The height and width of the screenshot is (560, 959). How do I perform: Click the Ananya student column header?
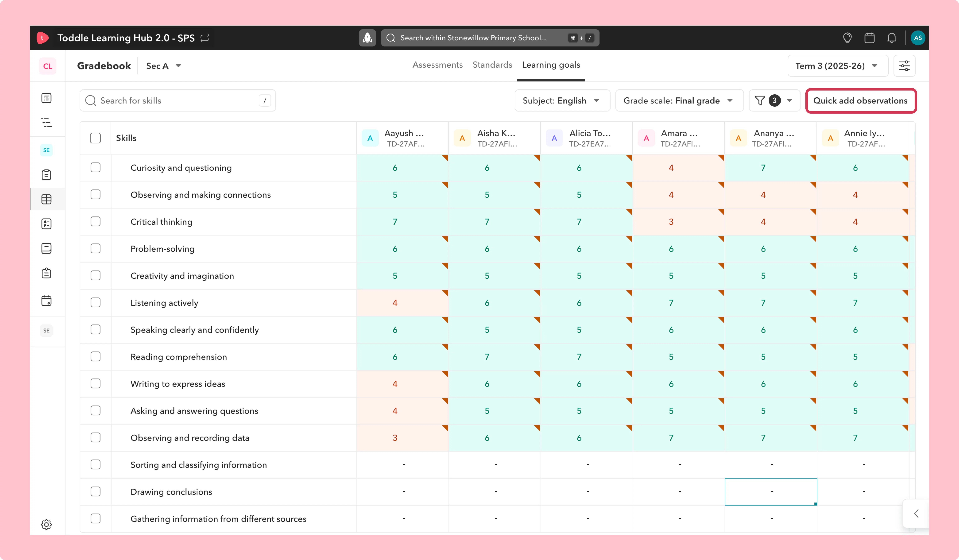coord(771,138)
